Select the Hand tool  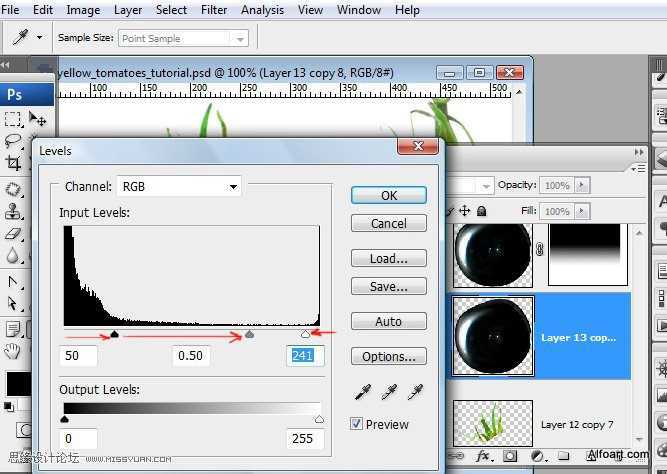point(12,351)
